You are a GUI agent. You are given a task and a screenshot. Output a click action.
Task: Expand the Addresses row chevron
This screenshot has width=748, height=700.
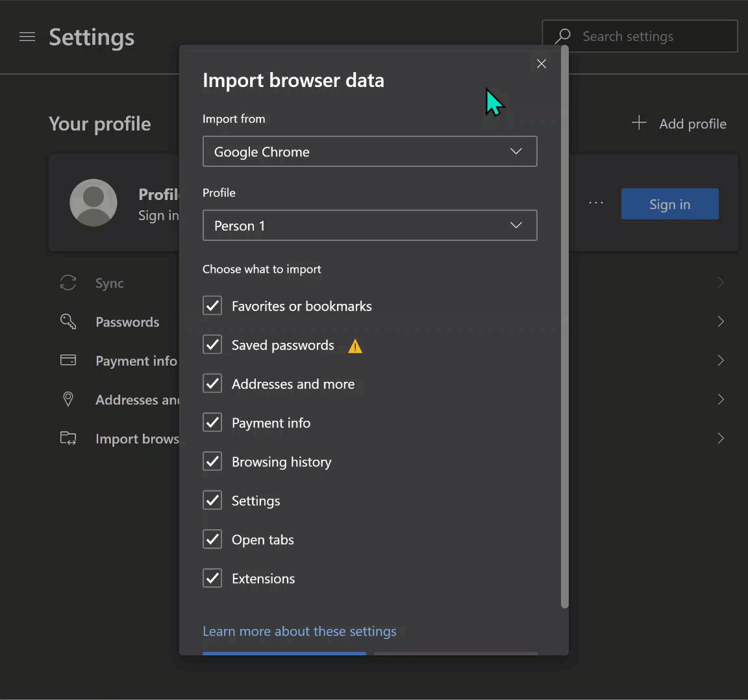721,399
